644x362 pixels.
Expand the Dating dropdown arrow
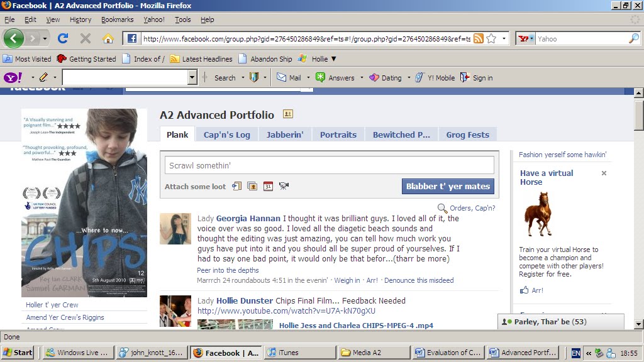409,77
